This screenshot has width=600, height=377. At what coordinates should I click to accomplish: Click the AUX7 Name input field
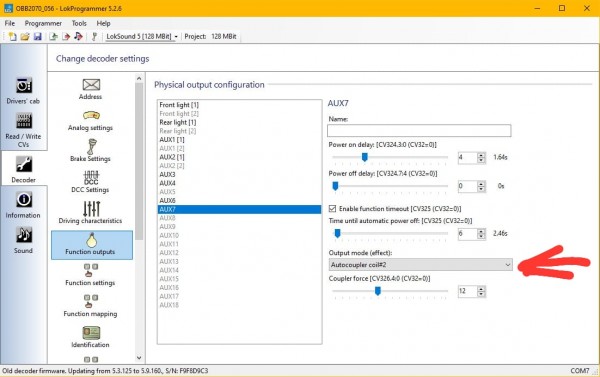[419, 130]
